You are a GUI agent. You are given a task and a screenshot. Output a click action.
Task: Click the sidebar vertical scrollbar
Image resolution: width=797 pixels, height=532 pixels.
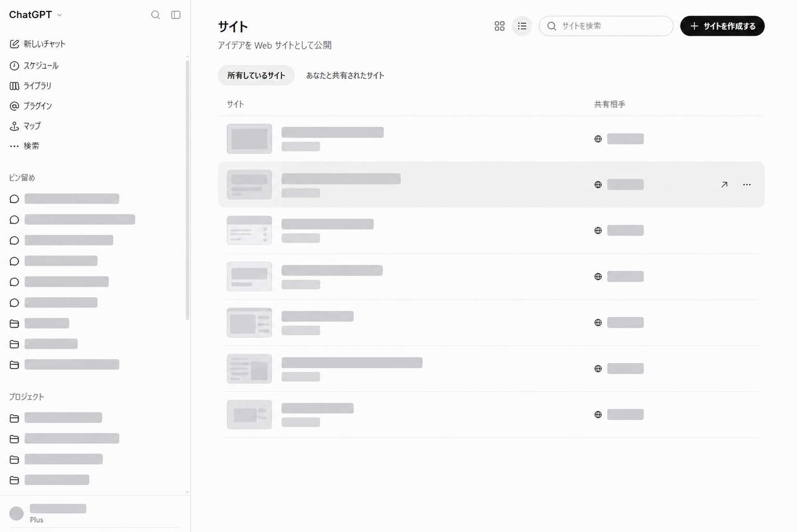[x=187, y=189]
